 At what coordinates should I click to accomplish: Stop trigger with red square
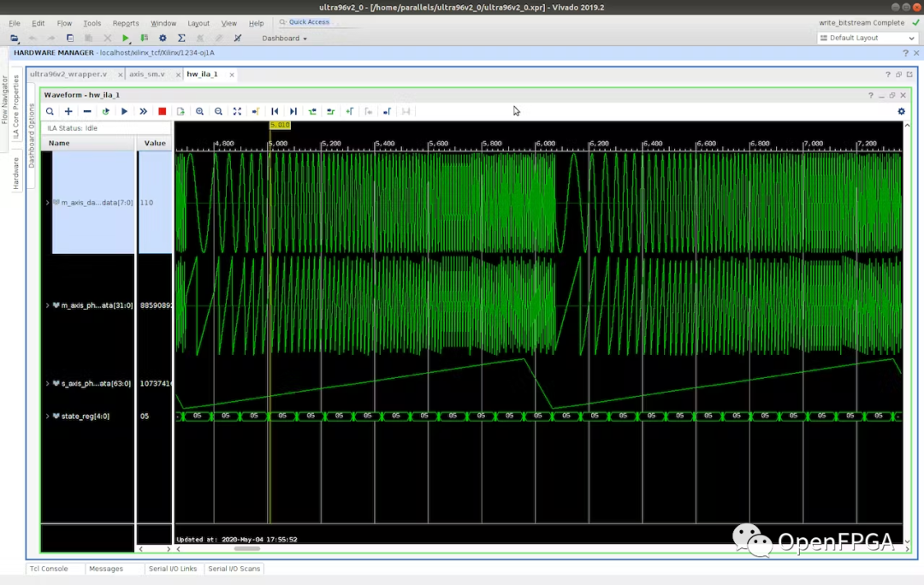point(162,111)
